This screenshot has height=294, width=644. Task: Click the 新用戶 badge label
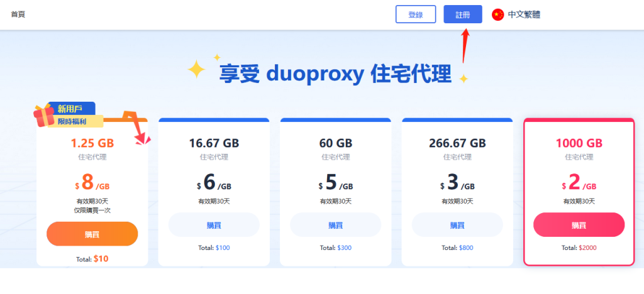tap(70, 109)
